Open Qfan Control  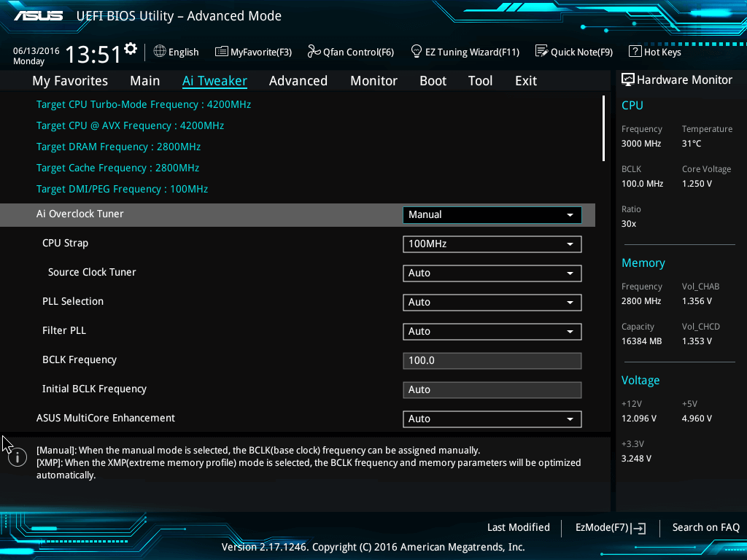click(350, 52)
